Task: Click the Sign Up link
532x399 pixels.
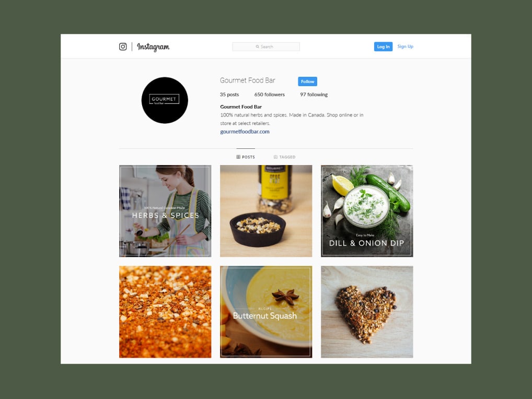Action: (x=405, y=46)
